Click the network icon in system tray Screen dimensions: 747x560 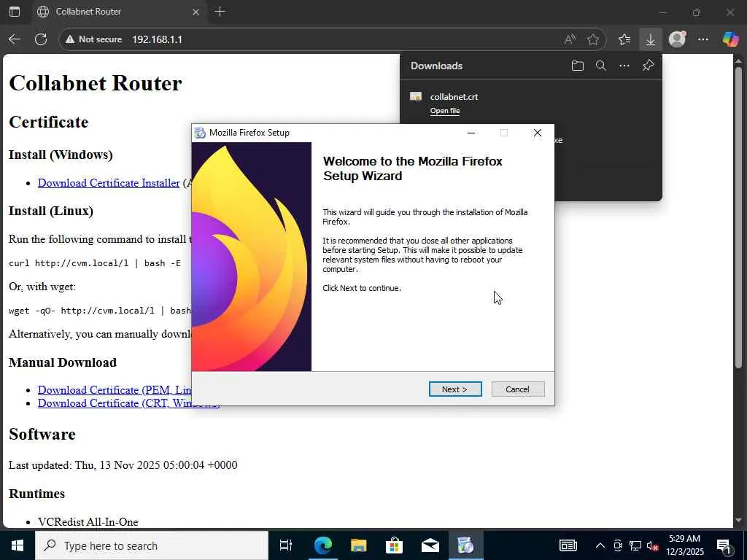pos(635,545)
